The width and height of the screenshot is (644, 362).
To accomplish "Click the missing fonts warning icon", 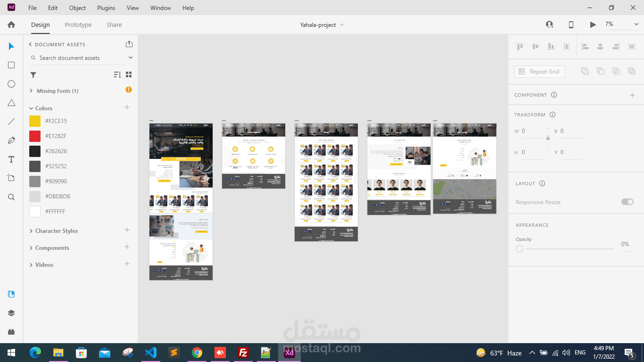I will click(129, 90).
